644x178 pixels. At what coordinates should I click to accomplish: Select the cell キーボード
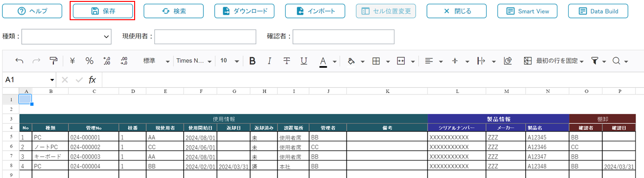pyautogui.click(x=50, y=156)
